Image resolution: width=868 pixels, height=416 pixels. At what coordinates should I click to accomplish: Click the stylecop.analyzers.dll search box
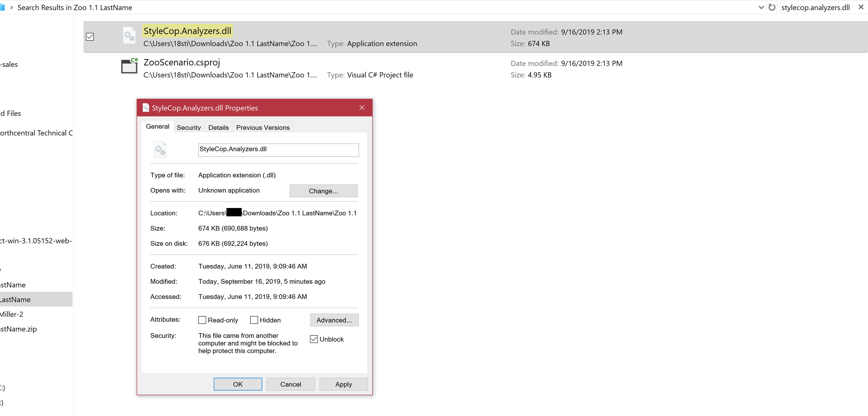[x=816, y=7]
